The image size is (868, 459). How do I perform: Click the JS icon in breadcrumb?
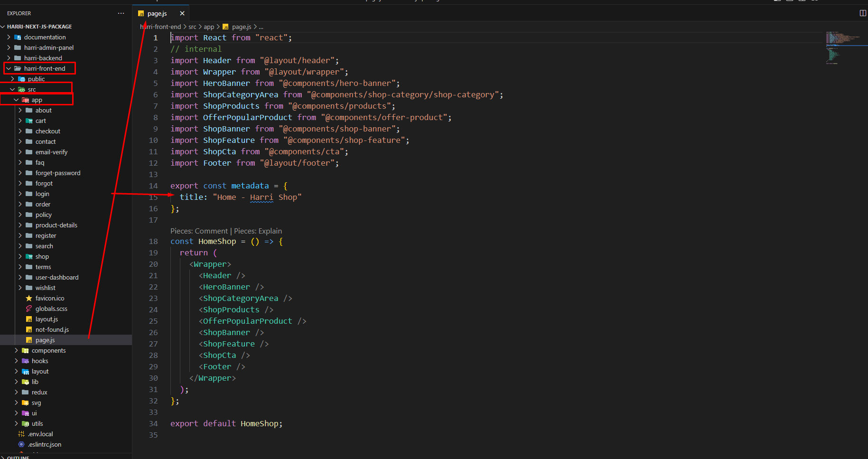pos(225,27)
